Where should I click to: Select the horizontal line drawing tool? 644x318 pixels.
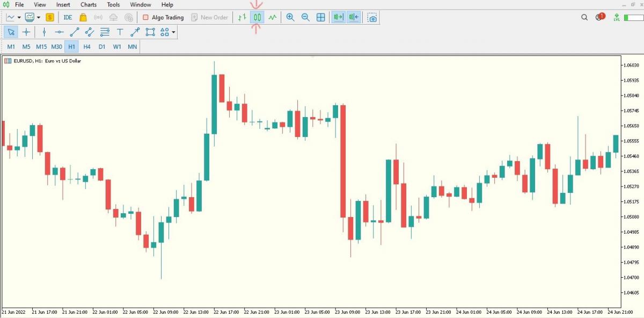(59, 32)
